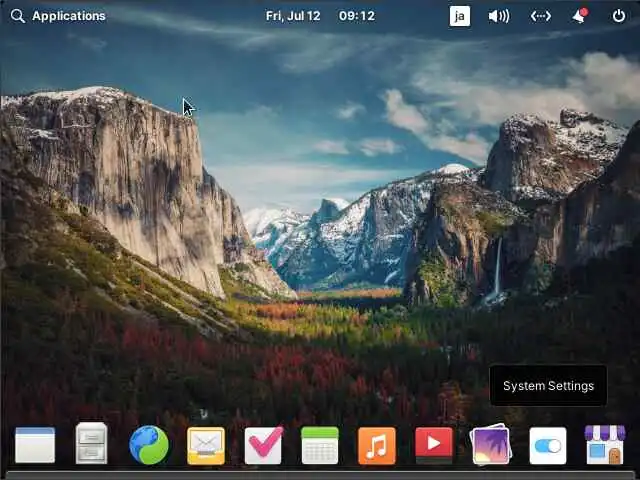Open the Mail app in the dock

206,446
